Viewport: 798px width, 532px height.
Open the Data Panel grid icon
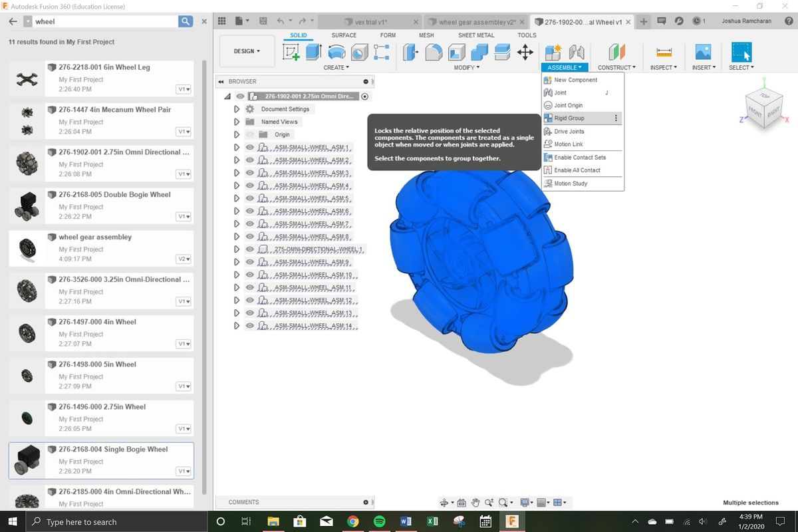[x=222, y=21]
